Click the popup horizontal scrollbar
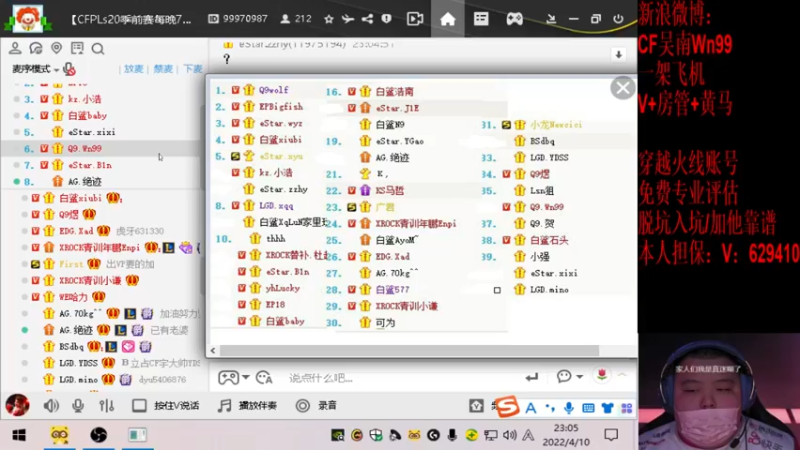The image size is (800, 450). point(409,351)
